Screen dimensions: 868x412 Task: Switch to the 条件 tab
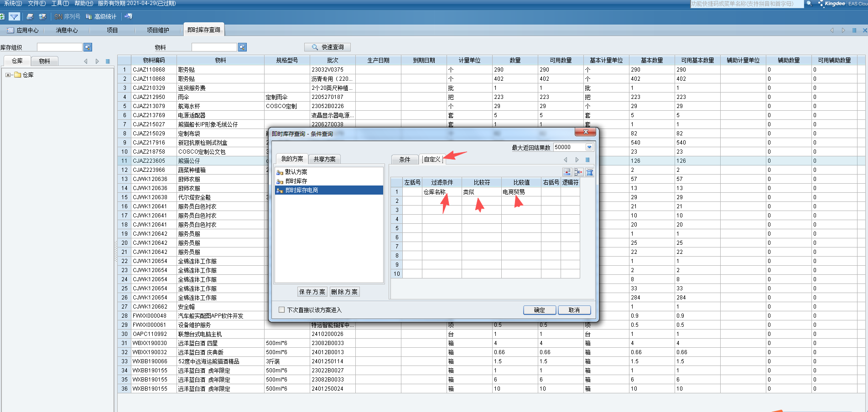click(405, 160)
